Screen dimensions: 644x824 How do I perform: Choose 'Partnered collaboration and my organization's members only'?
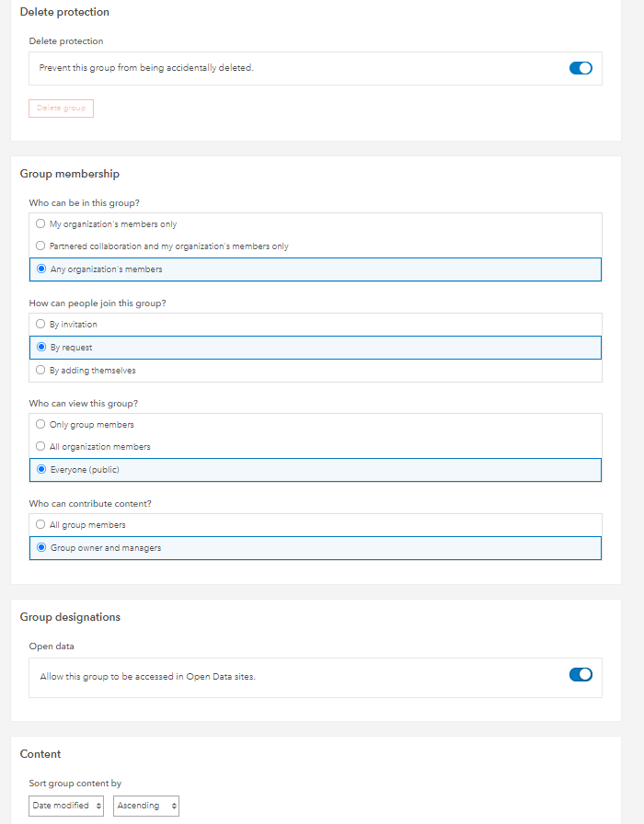(40, 246)
